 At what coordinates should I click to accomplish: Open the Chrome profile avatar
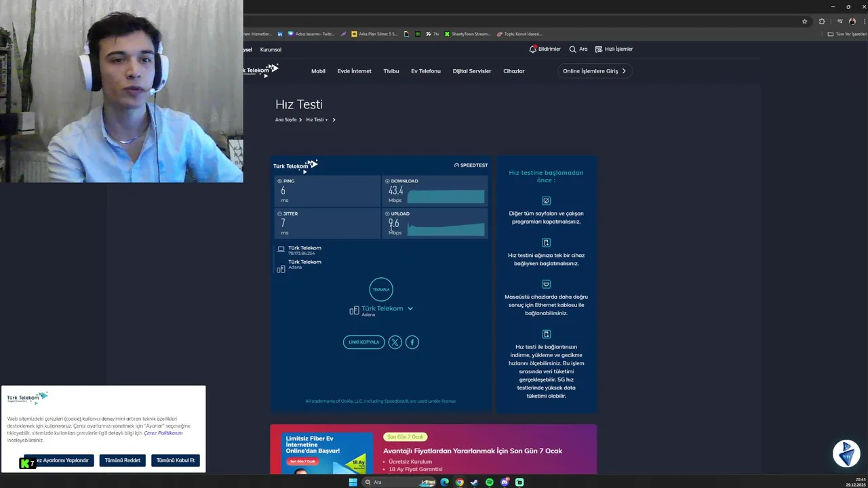pyautogui.click(x=852, y=21)
